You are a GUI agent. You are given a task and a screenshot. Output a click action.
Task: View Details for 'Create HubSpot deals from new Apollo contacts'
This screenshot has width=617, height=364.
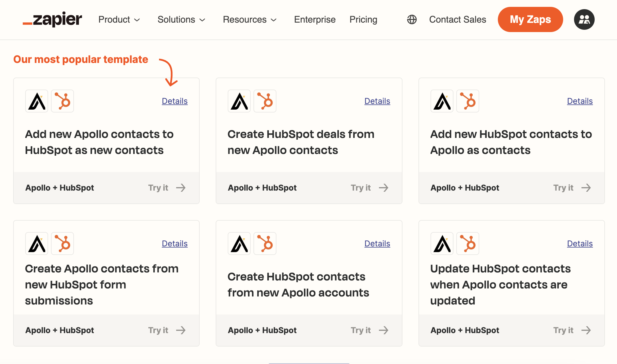[x=377, y=101]
